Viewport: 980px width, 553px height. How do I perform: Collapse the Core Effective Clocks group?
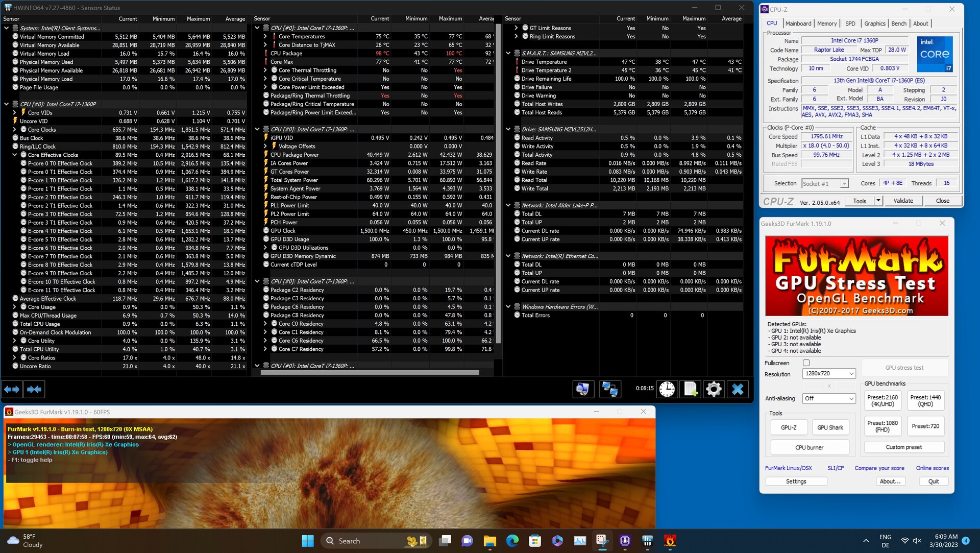tap(15, 155)
